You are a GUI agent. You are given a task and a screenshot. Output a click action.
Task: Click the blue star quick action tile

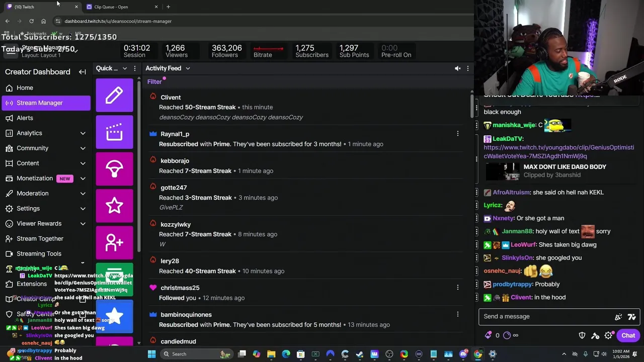click(115, 316)
